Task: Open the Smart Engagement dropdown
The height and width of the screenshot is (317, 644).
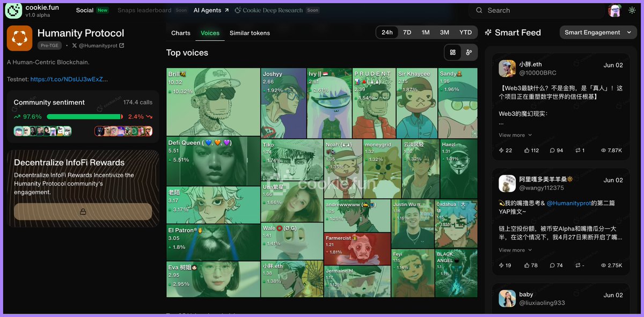Action: [598, 32]
